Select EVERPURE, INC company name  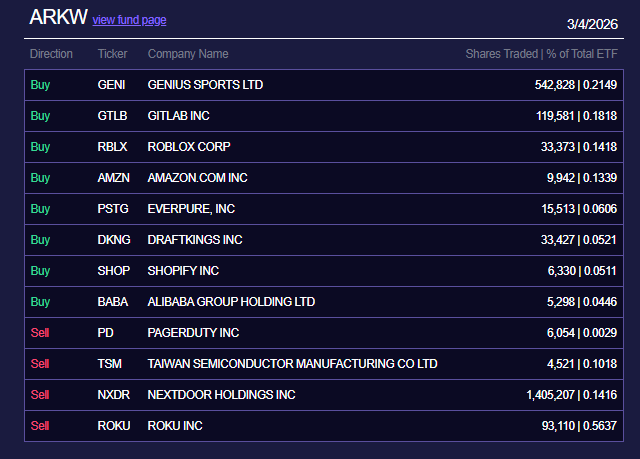(x=191, y=209)
